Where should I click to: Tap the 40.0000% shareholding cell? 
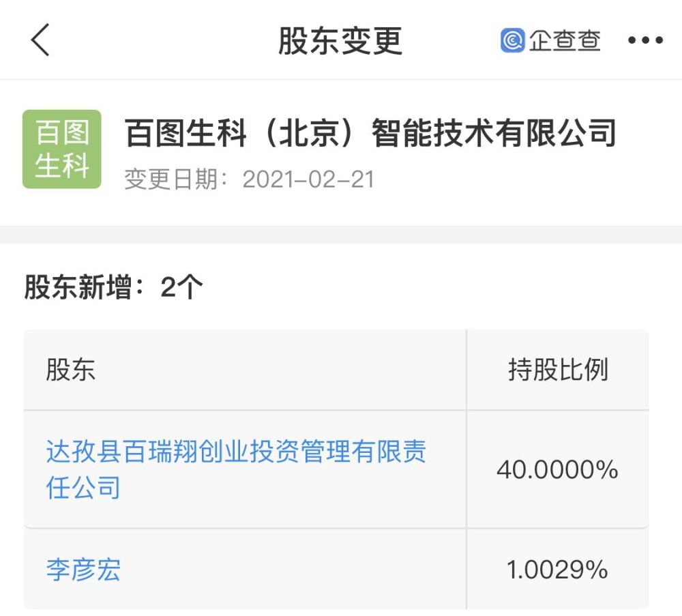click(557, 469)
